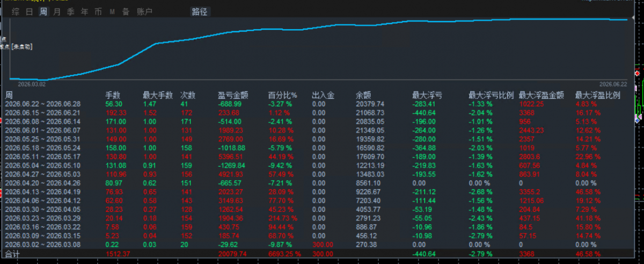
Task: Click trade count 172
Action: (186, 113)
